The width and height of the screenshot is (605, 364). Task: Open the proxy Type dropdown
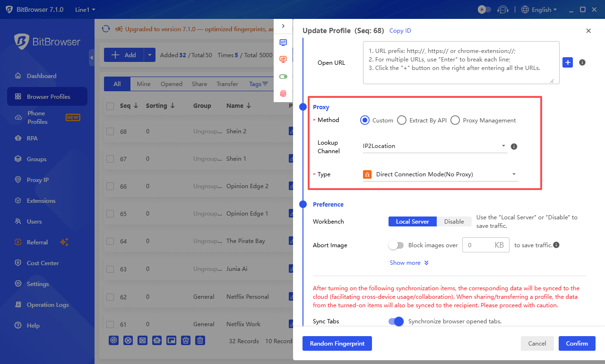click(440, 174)
